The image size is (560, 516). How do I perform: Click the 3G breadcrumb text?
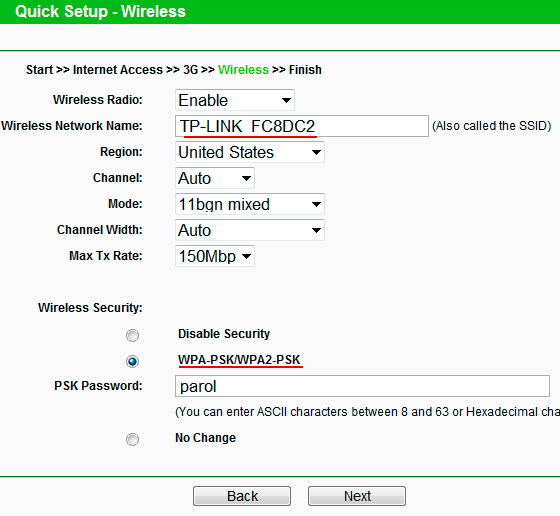click(x=190, y=70)
